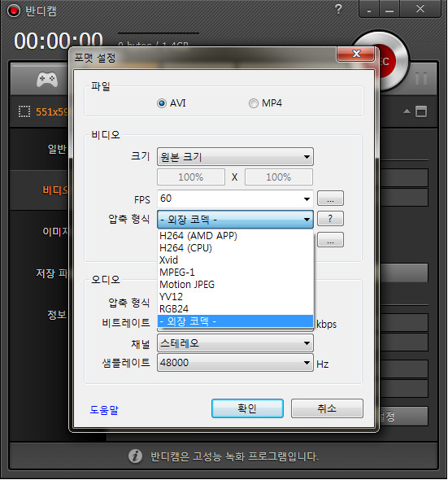This screenshot has height=480, width=448.
Task: Click the FPS ellipsis settings button
Action: point(330,199)
